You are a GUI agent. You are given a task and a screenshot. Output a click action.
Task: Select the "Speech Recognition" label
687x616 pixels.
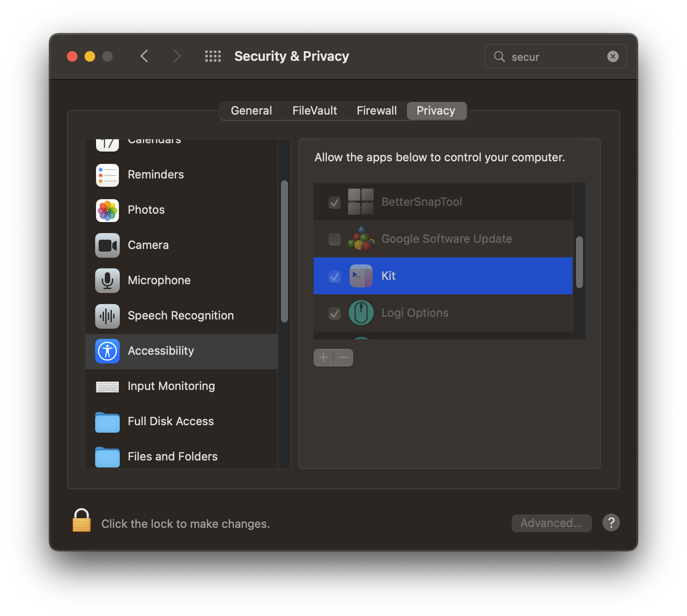click(181, 315)
